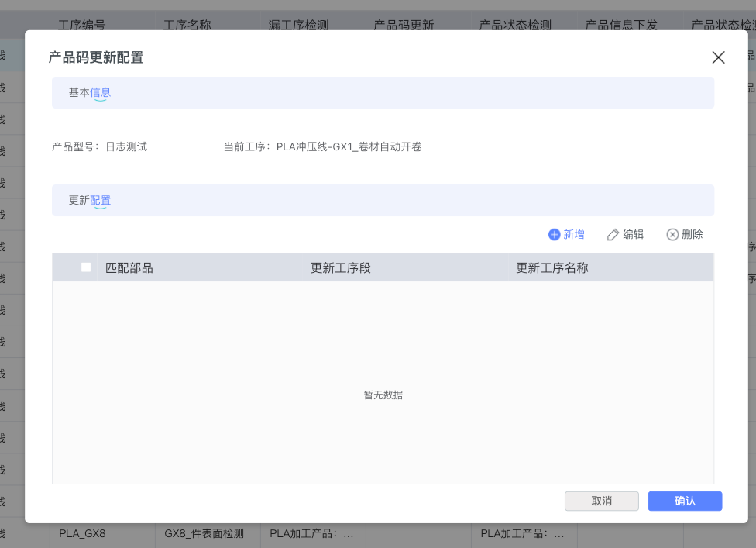Click the background 产品信息下发 column header
756x548 pixels.
click(x=621, y=25)
